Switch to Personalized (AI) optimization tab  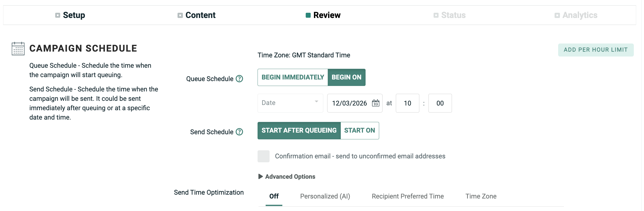325,196
